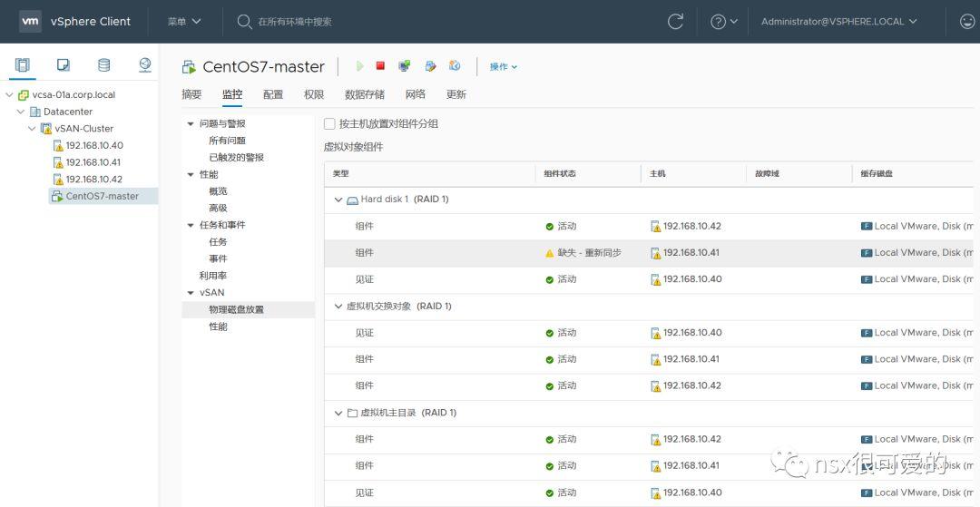This screenshot has height=507, width=980.
Task: Open 所有问题 in the monitor menu
Action: point(227,141)
